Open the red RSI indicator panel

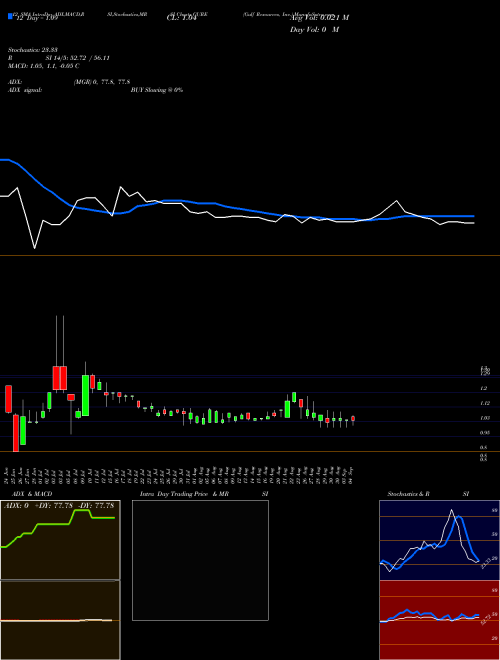pos(439,620)
